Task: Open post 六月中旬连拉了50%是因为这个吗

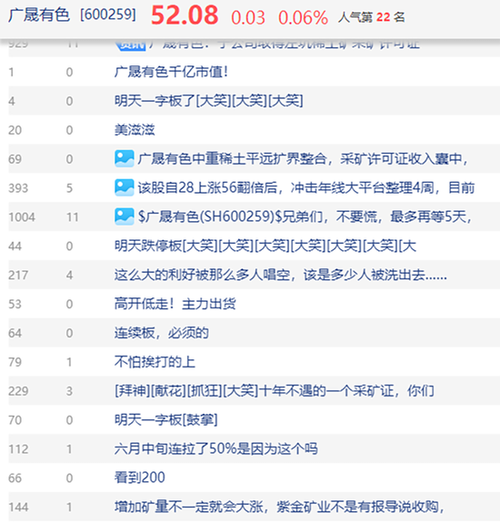Action: click(x=216, y=449)
